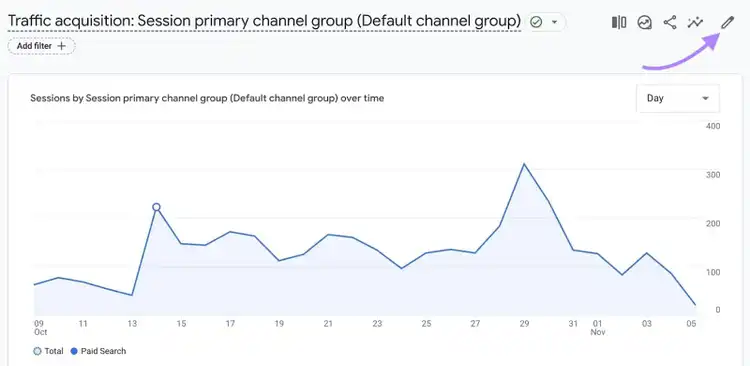The image size is (750, 366).
Task: Click the customize report pencil icon
Action: click(727, 22)
